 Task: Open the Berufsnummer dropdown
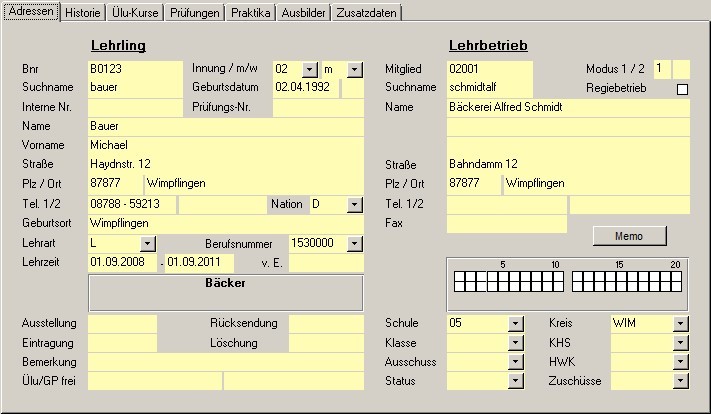coord(355,243)
